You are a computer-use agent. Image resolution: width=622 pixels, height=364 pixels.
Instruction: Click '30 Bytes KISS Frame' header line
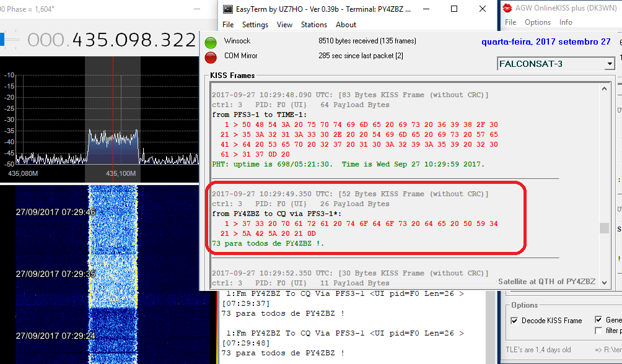350,273
